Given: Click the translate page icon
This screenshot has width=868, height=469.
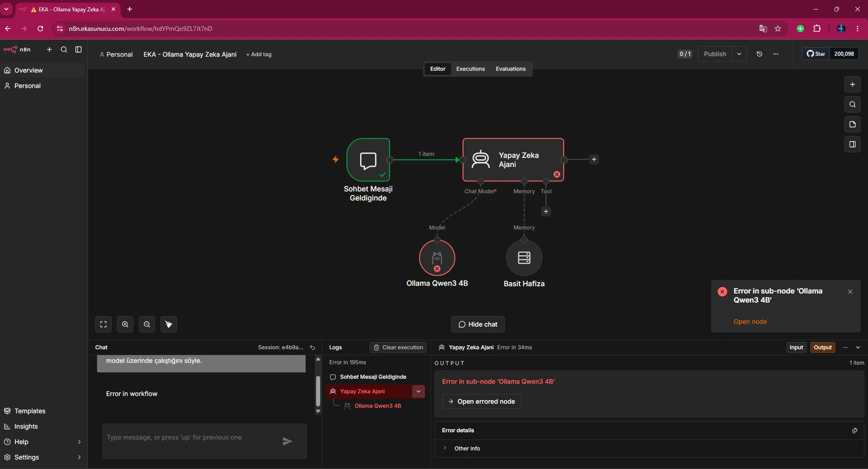Looking at the screenshot, I should coord(763,29).
